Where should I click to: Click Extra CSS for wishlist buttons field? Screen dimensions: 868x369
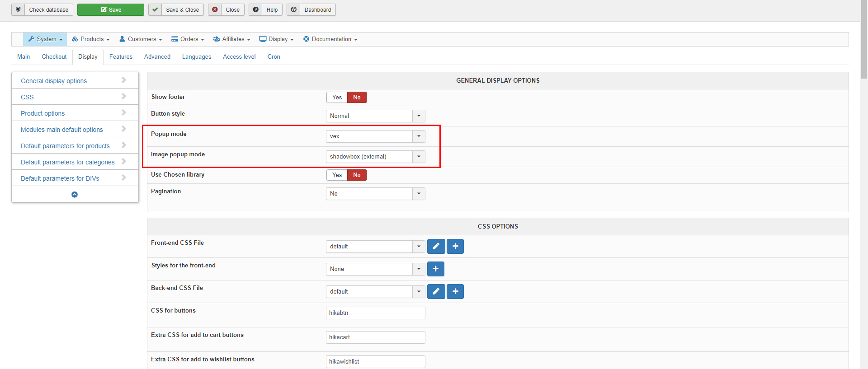click(x=375, y=362)
